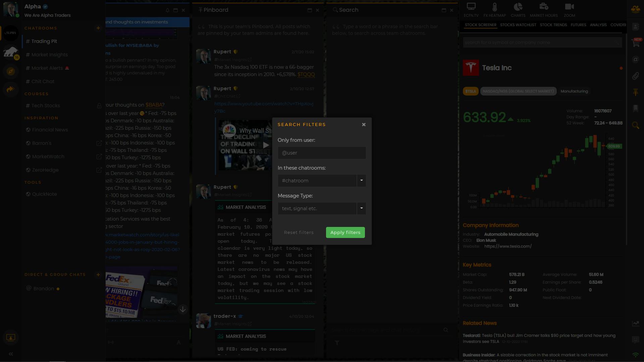
Task: Click the orange share arrow icon
Action: click(11, 89)
